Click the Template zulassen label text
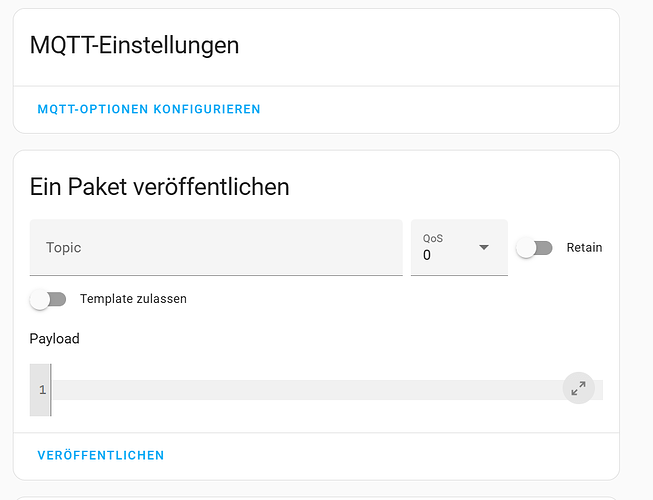The image size is (653, 500). click(133, 299)
